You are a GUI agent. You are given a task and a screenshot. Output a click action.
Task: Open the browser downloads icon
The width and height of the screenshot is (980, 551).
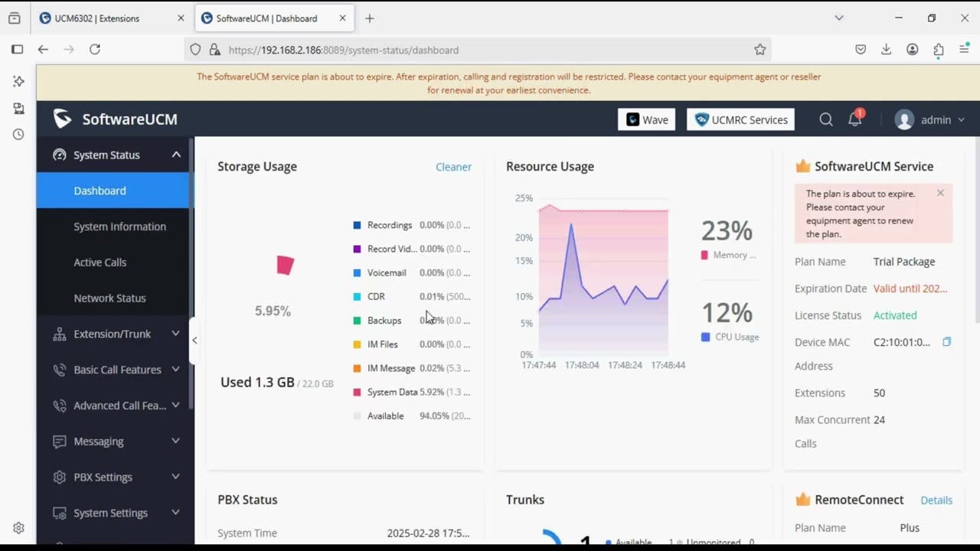point(886,49)
